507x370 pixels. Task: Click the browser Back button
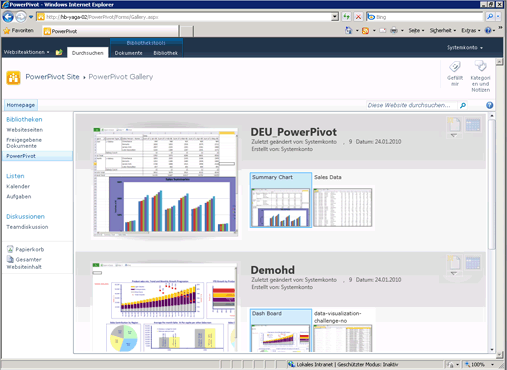[8, 17]
